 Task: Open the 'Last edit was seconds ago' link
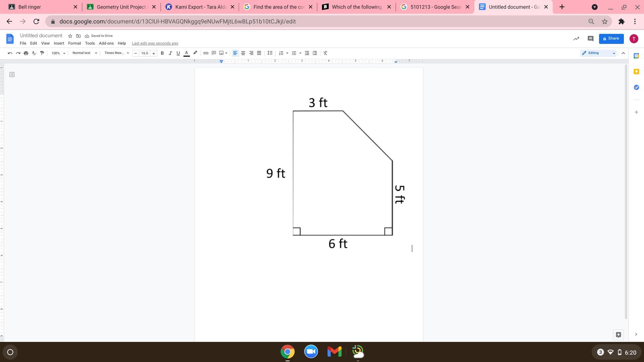click(x=155, y=43)
